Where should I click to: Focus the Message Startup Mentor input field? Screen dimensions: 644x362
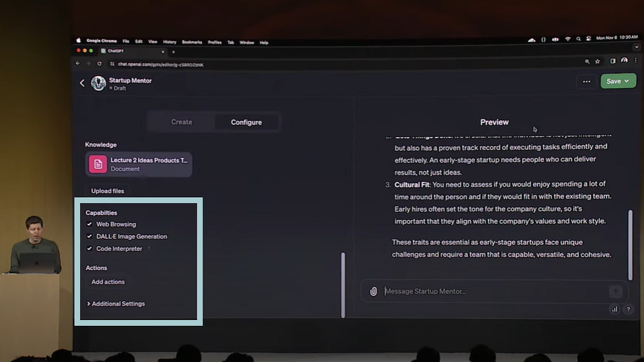point(496,291)
